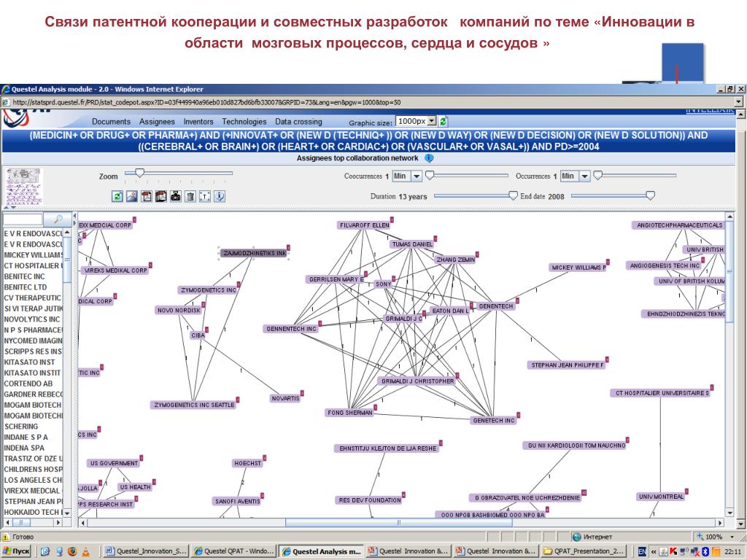Click the Cooccurrences slider handle
Image resolution: width=747 pixels, height=560 pixels.
430,175
